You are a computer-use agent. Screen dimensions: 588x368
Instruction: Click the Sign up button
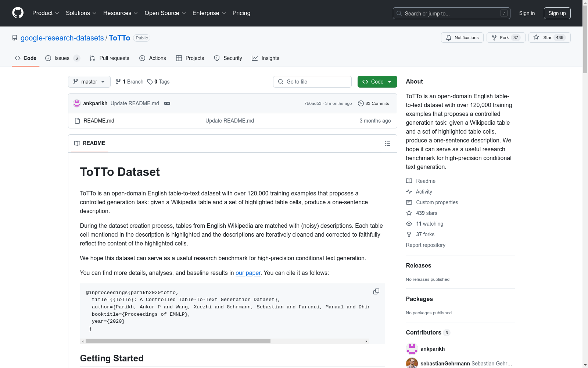click(x=557, y=13)
